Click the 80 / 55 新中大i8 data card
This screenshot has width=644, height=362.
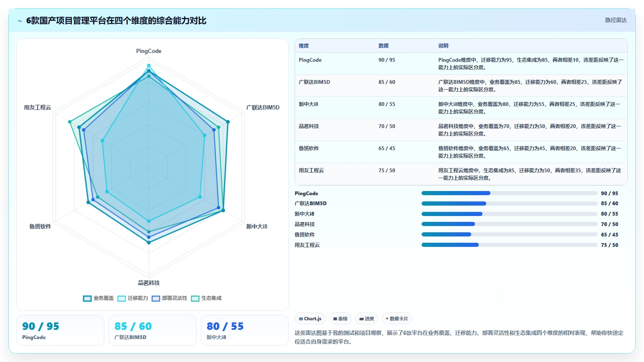tap(245, 330)
